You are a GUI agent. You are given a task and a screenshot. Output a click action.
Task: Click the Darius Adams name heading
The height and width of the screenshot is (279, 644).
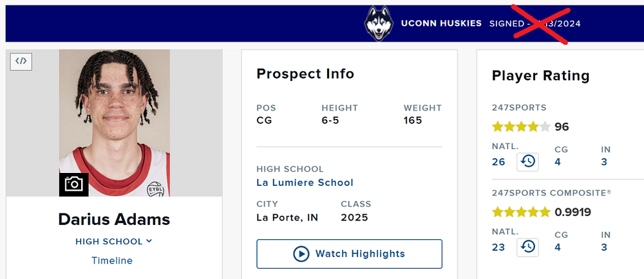[x=114, y=219]
